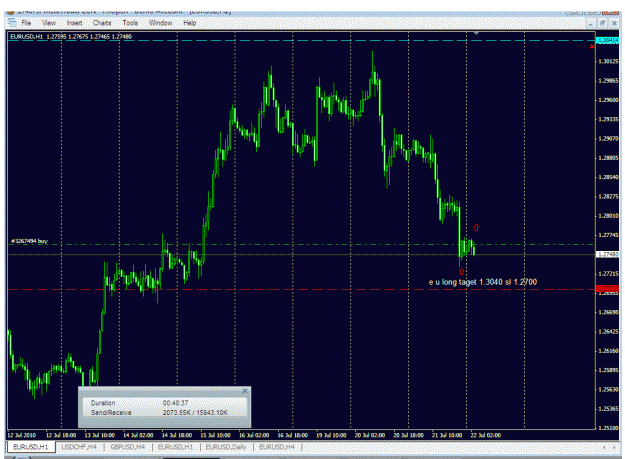Click the 1.25100 price axis label

pyautogui.click(x=608, y=428)
